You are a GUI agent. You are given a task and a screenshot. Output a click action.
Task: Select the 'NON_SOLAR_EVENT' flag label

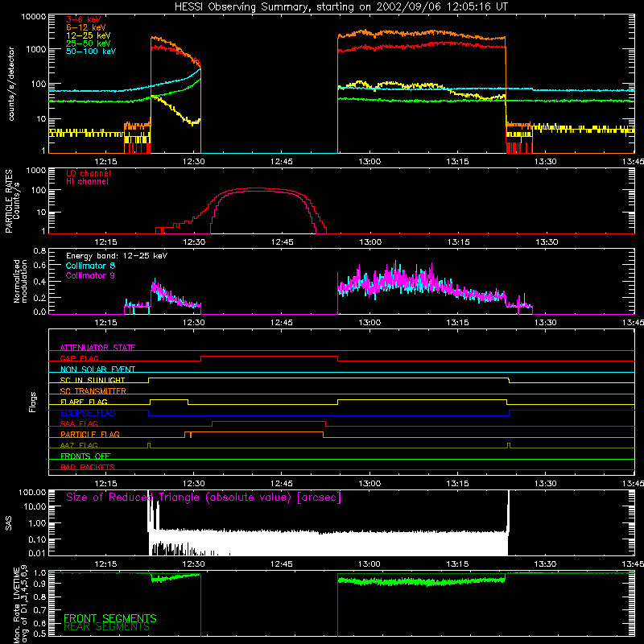(97, 369)
